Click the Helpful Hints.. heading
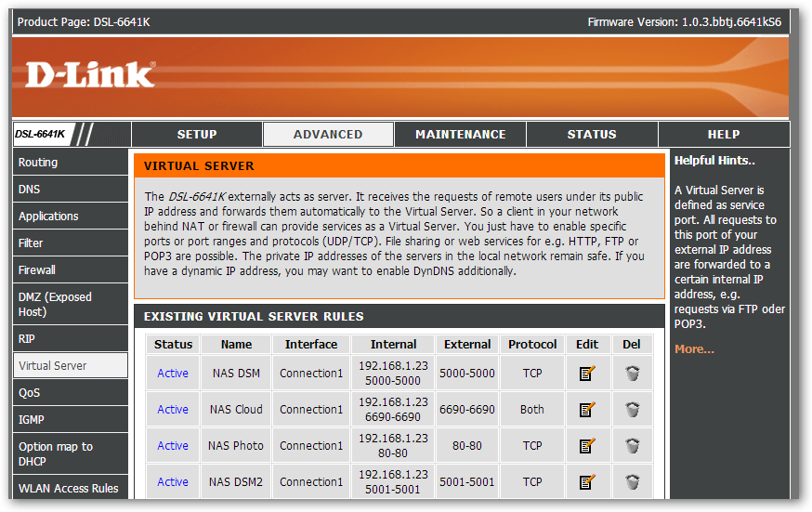 pos(714,161)
